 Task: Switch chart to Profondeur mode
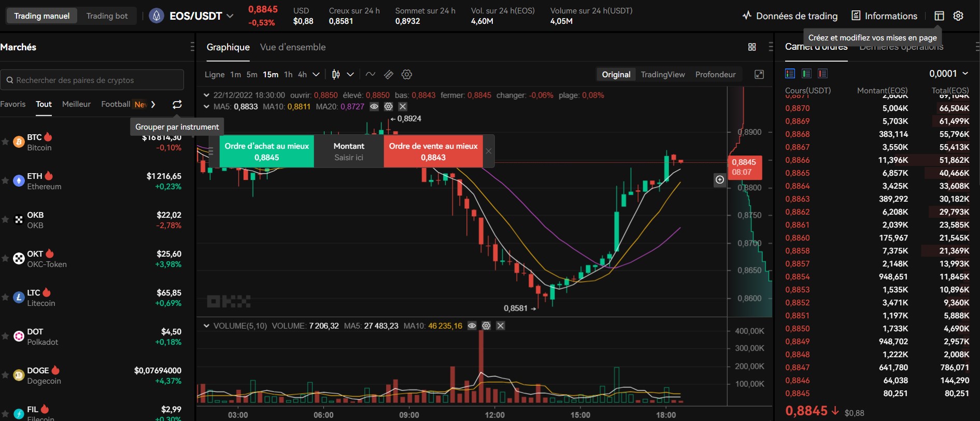click(715, 75)
